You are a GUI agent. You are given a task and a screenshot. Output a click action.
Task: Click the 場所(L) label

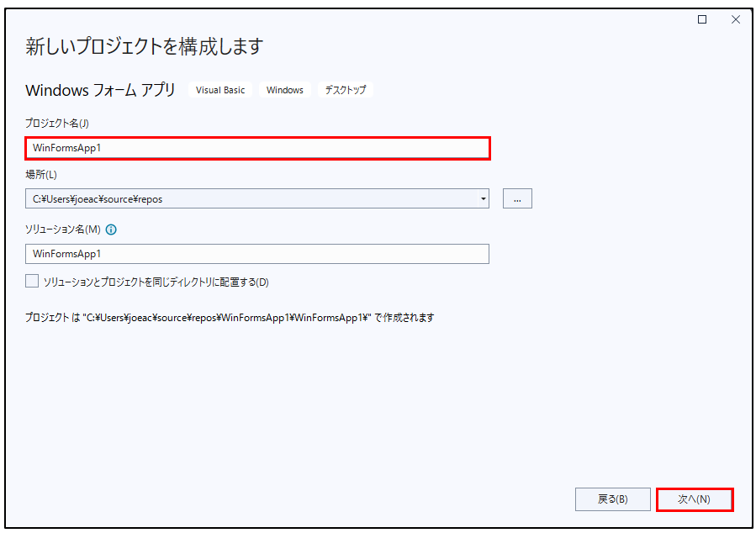41,175
